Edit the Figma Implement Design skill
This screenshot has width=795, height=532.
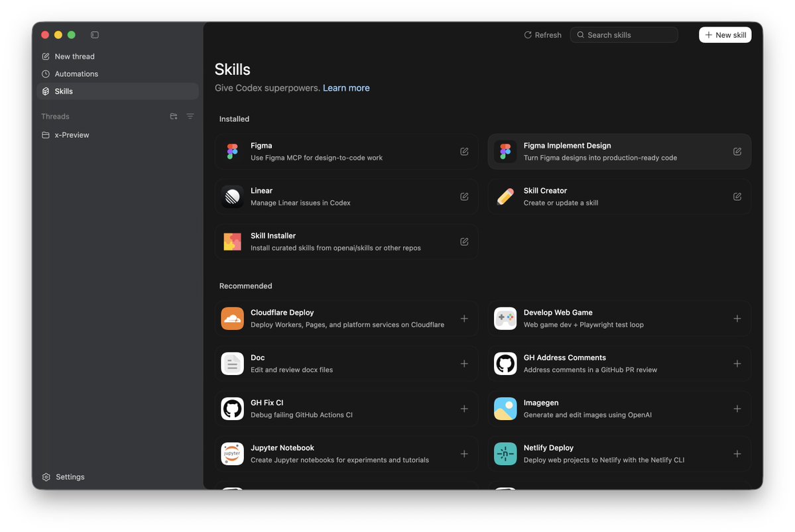pos(737,152)
